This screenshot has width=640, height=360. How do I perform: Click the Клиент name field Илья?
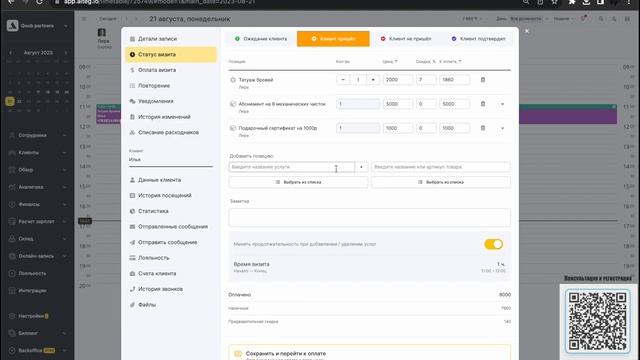[171, 160]
